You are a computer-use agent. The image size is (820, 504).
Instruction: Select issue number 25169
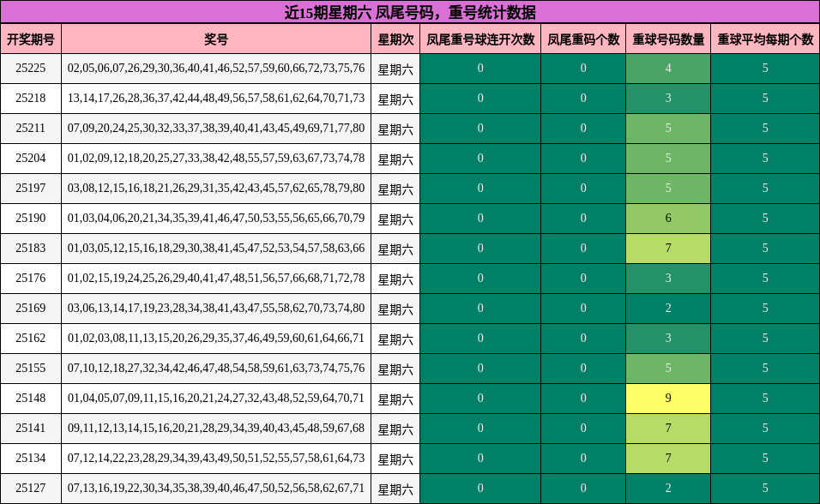pyautogui.click(x=30, y=308)
